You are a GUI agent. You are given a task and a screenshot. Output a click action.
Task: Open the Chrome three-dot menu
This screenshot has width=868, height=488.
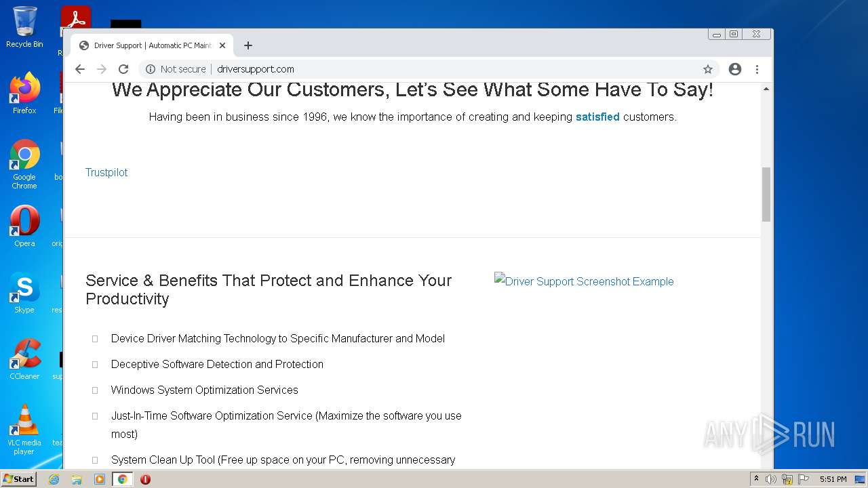click(757, 69)
